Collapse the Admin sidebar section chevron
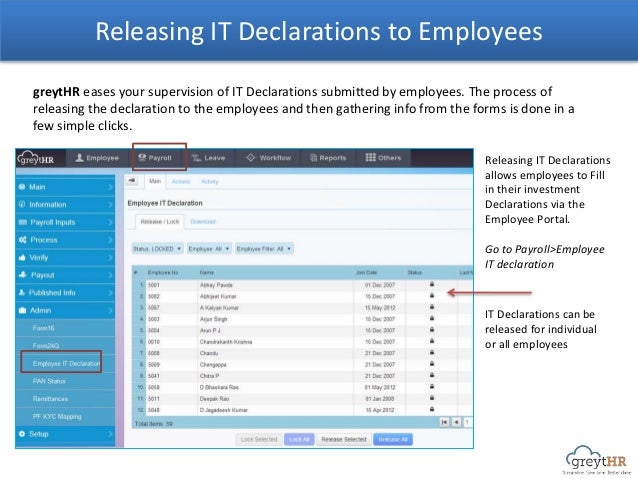 pos(110,311)
